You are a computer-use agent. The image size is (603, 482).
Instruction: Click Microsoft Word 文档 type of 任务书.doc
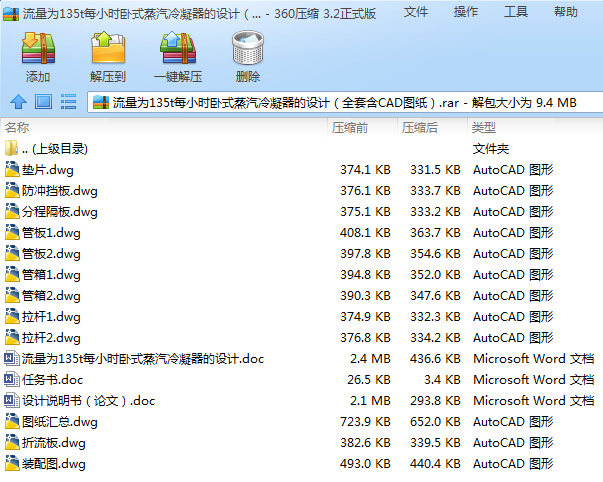point(534,380)
